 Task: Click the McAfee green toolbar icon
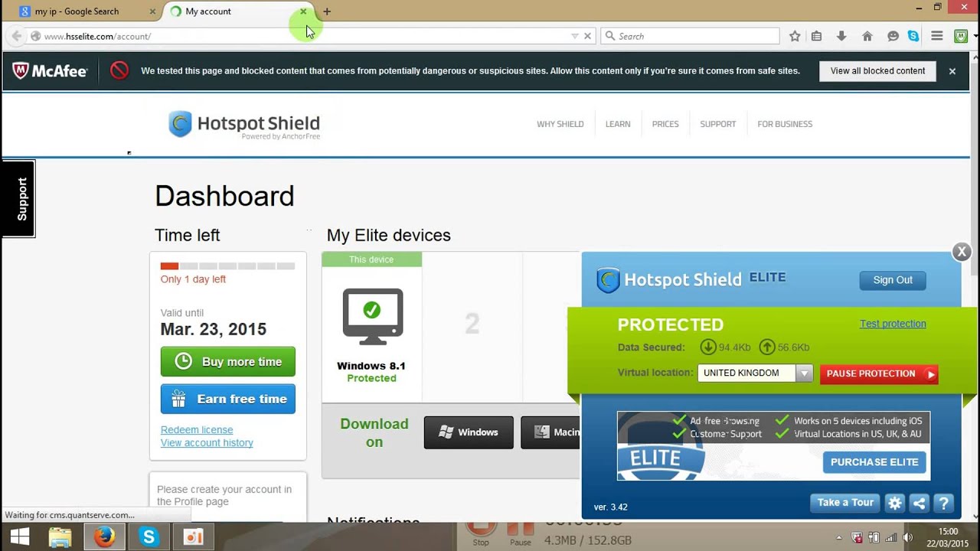961,36
